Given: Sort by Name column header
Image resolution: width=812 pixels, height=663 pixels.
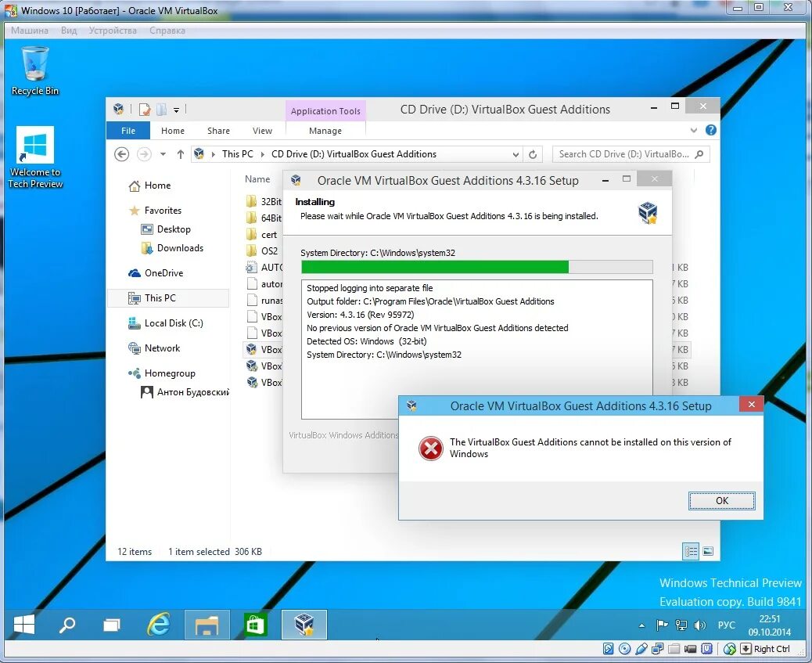Looking at the screenshot, I should pyautogui.click(x=257, y=179).
